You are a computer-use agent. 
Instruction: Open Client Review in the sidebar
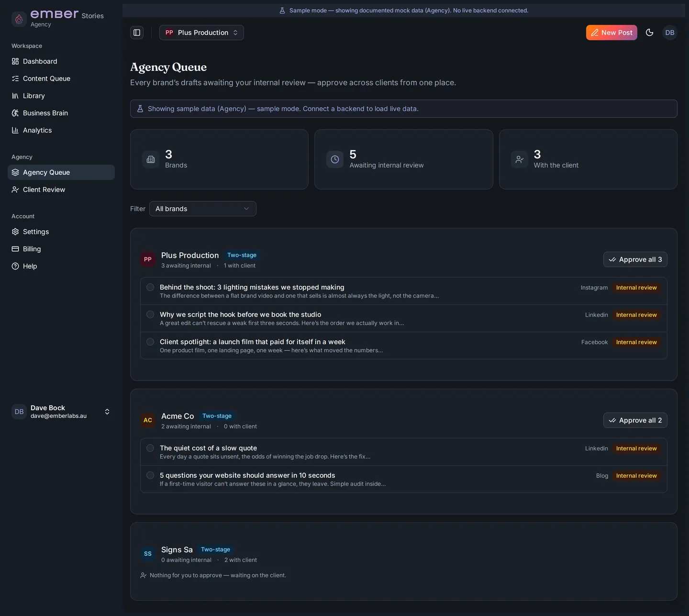pyautogui.click(x=61, y=190)
